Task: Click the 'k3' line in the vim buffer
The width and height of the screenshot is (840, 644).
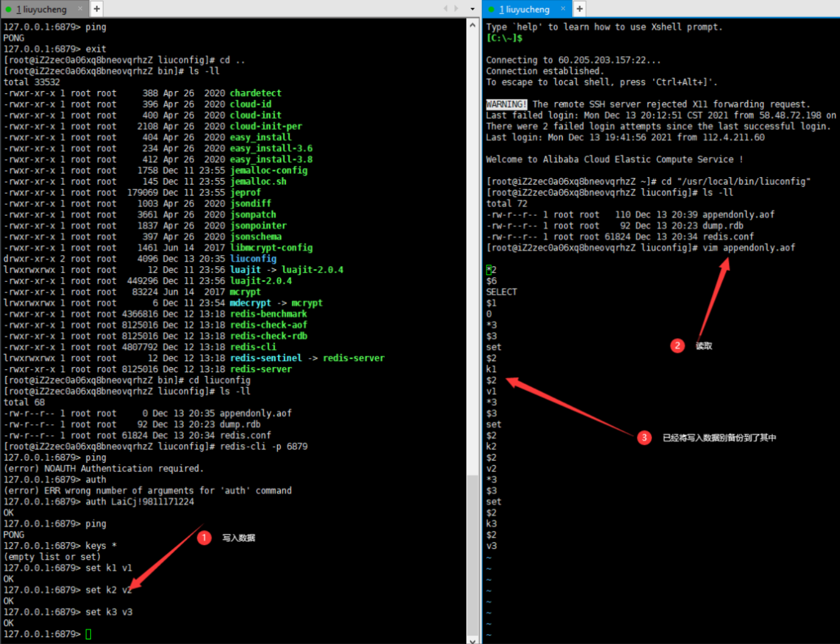Action: point(491,524)
